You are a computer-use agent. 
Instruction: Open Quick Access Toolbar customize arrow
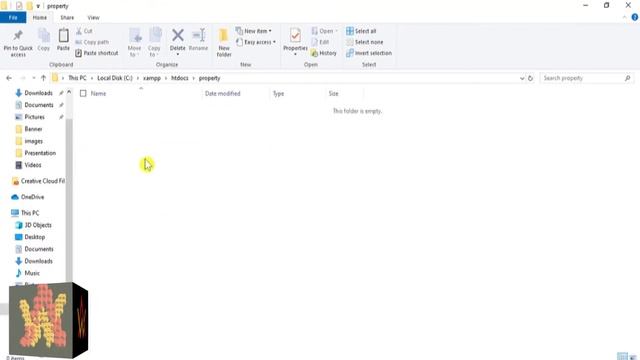click(38, 6)
